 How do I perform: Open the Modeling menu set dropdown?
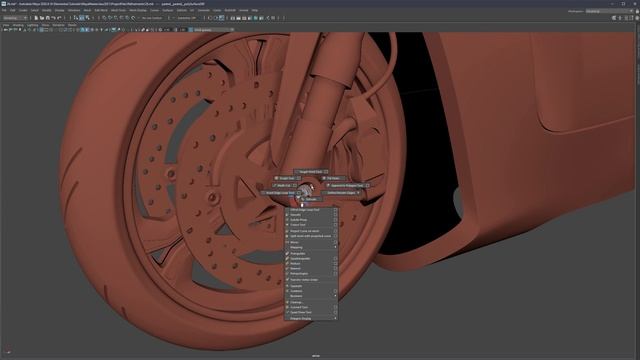[x=15, y=18]
